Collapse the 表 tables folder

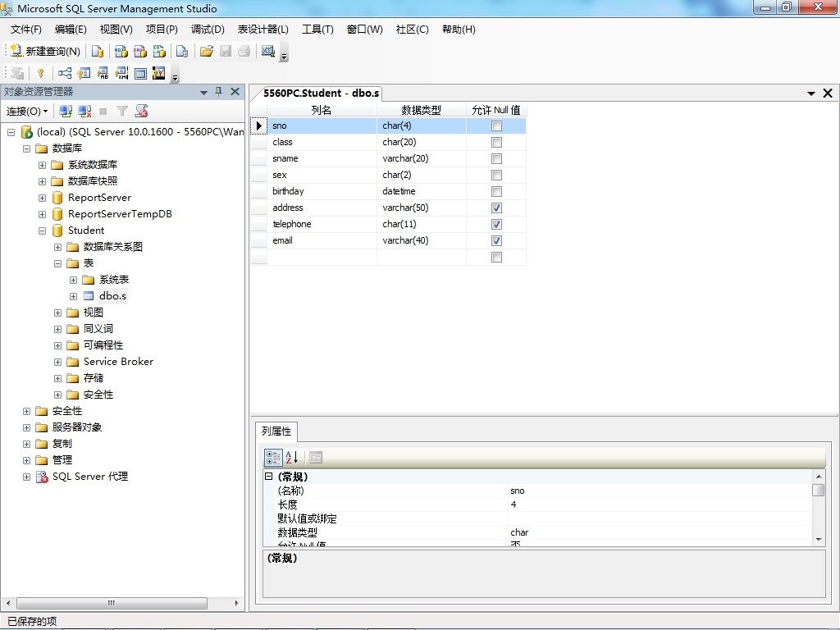pos(58,263)
